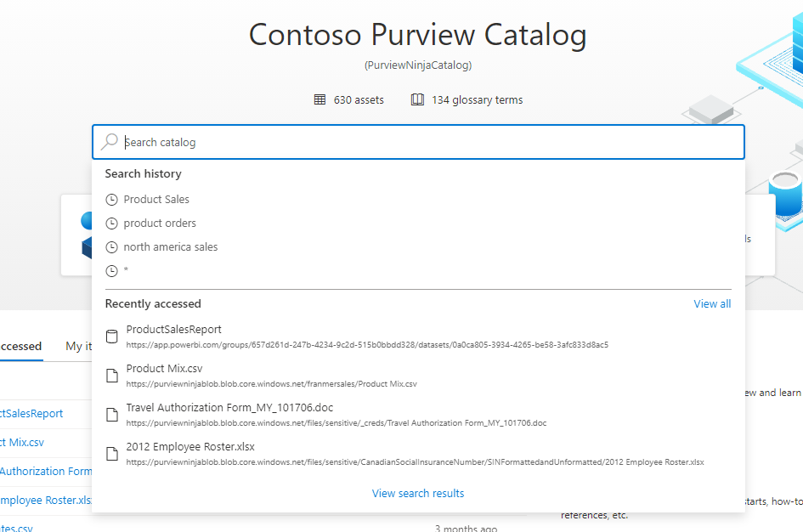The height and width of the screenshot is (532, 803).
Task: Click the 2012 Employee Roster.xlsx file icon
Action: (111, 454)
